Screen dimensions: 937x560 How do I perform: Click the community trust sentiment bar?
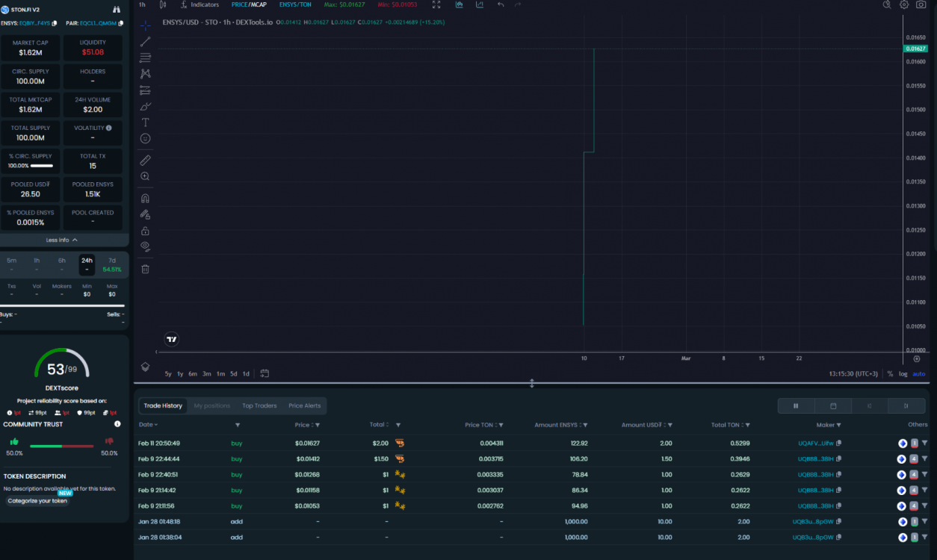click(61, 447)
